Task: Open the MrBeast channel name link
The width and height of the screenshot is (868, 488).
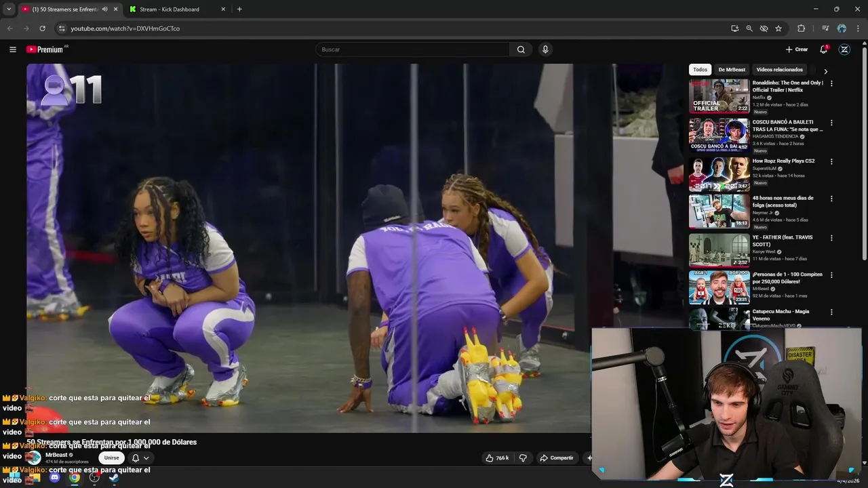Action: pos(56,455)
